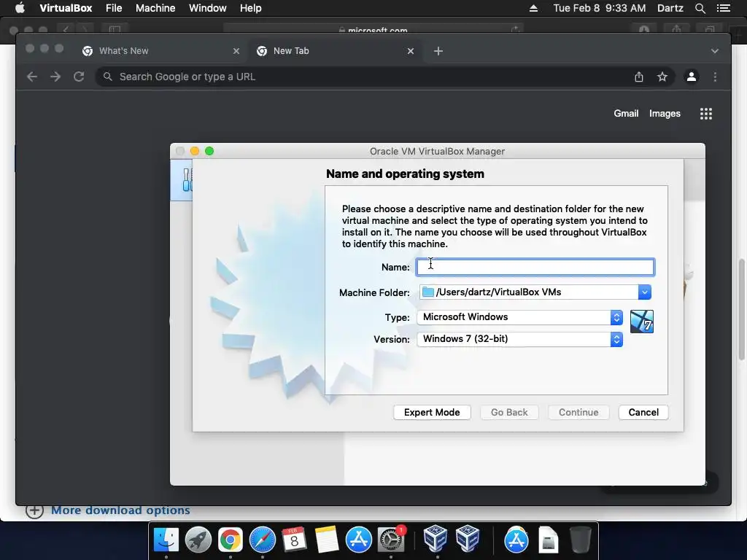Open the Machine menu
The image size is (747, 560).
click(155, 8)
